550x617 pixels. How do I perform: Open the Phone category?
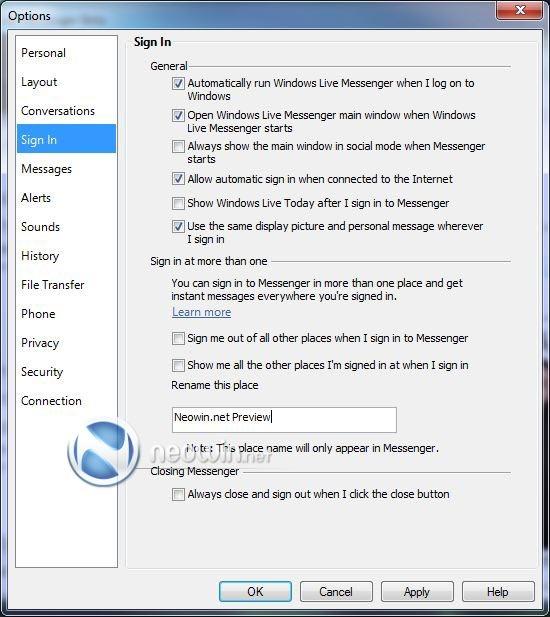click(66, 314)
